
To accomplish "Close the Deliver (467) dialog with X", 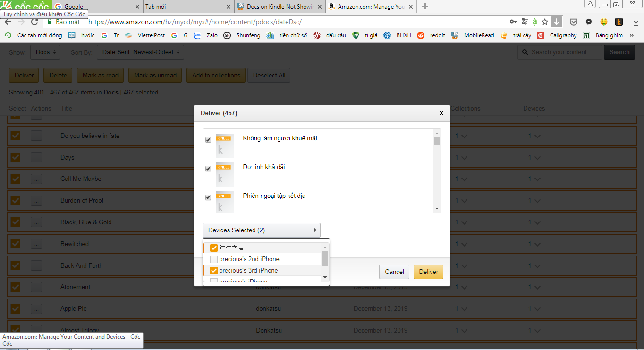I will click(x=441, y=113).
